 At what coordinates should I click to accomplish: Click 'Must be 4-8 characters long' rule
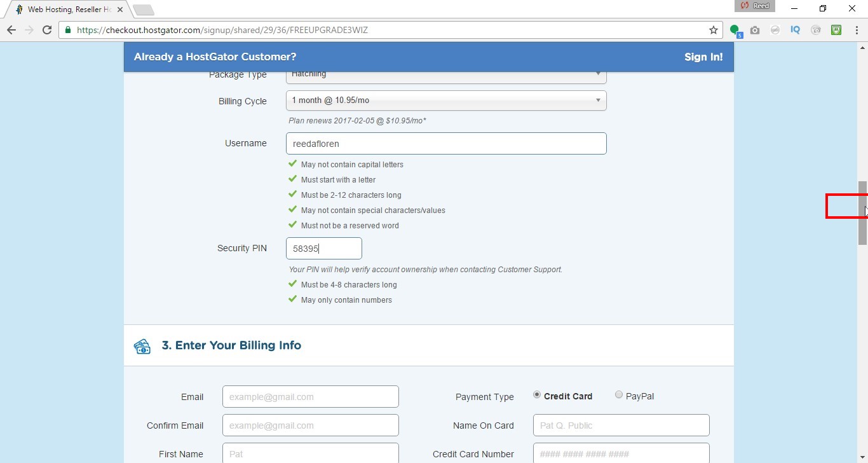click(349, 284)
